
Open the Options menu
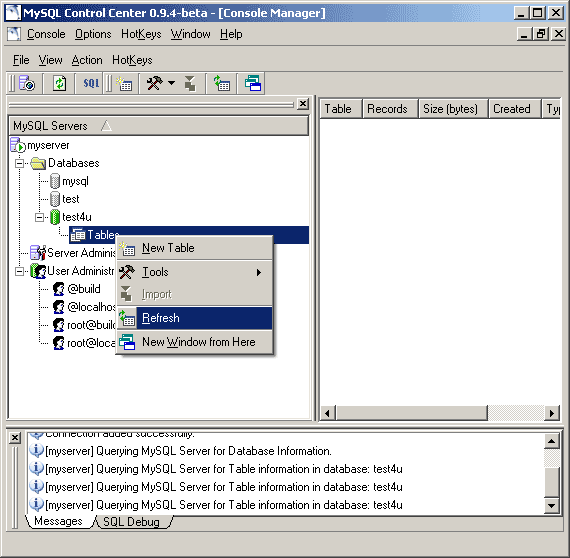click(x=93, y=34)
